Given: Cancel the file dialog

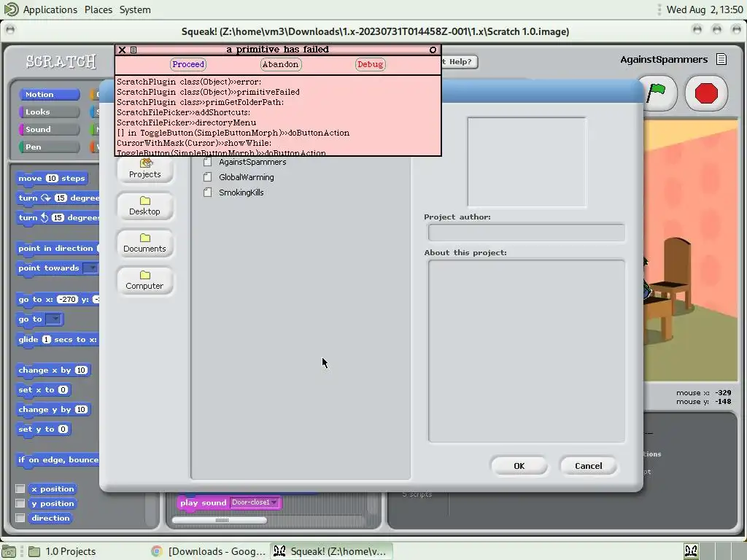Looking at the screenshot, I should point(589,466).
